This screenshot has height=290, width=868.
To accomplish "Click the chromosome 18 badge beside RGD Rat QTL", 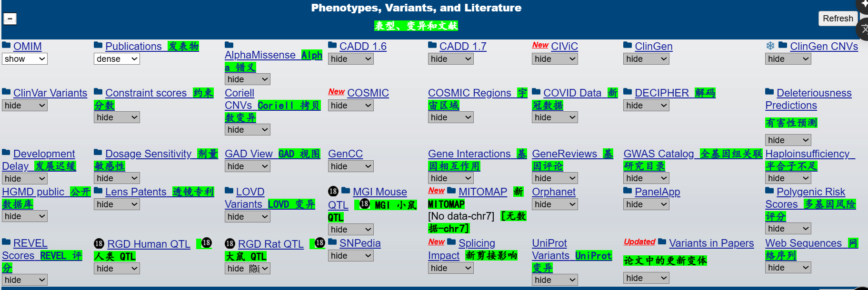I will tap(230, 243).
